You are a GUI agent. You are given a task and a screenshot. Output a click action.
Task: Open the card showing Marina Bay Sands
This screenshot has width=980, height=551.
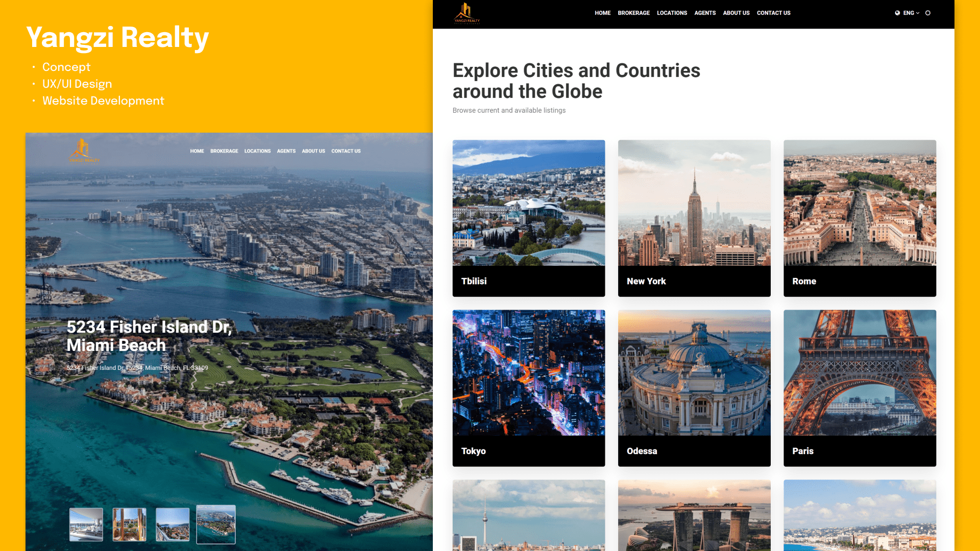(x=694, y=515)
